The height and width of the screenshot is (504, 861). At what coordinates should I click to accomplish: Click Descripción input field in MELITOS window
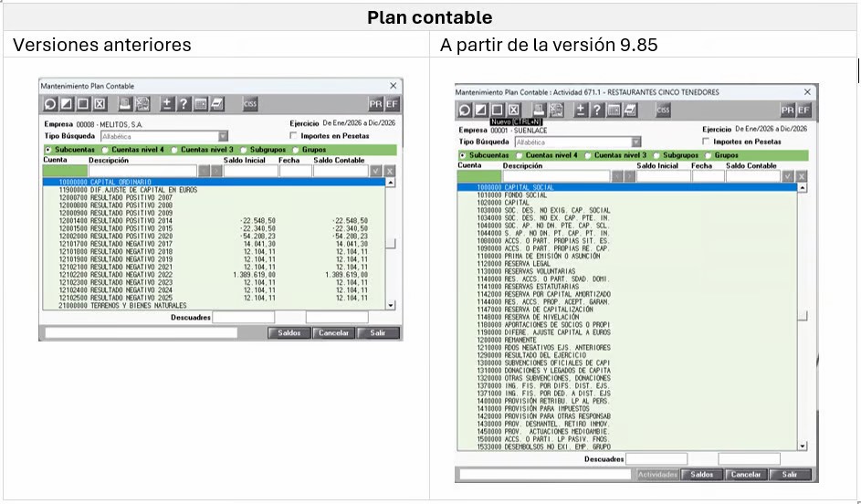tap(142, 171)
